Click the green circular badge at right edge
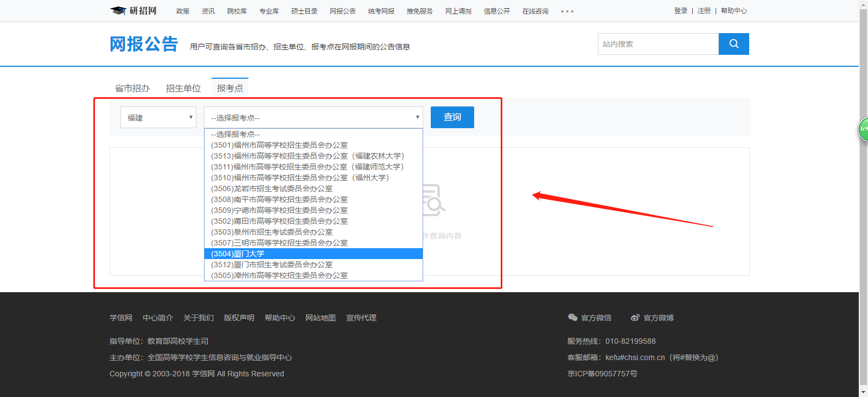 (x=863, y=129)
